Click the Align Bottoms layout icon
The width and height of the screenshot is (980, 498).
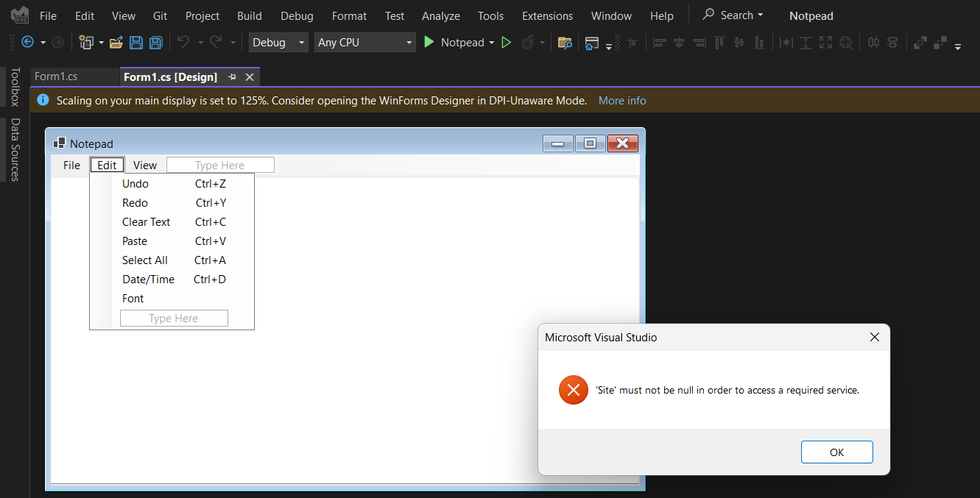pyautogui.click(x=758, y=43)
